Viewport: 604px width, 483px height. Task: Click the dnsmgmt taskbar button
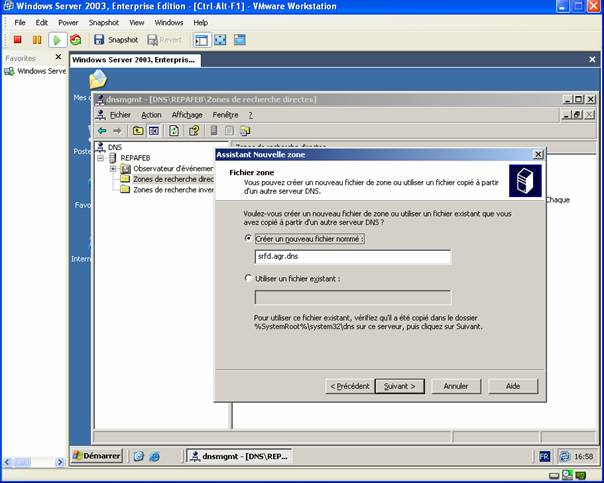point(239,456)
